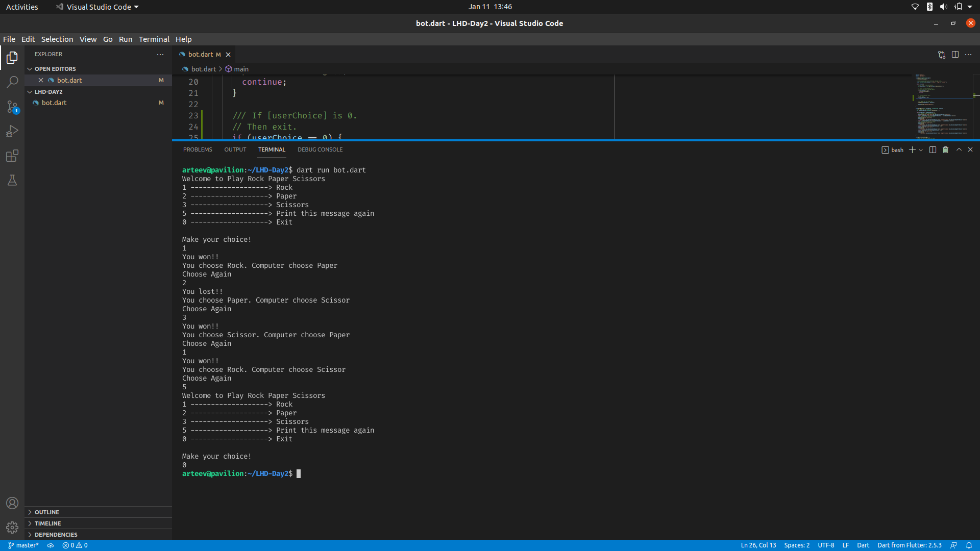
Task: Open the Search view in activity bar
Action: [12, 82]
